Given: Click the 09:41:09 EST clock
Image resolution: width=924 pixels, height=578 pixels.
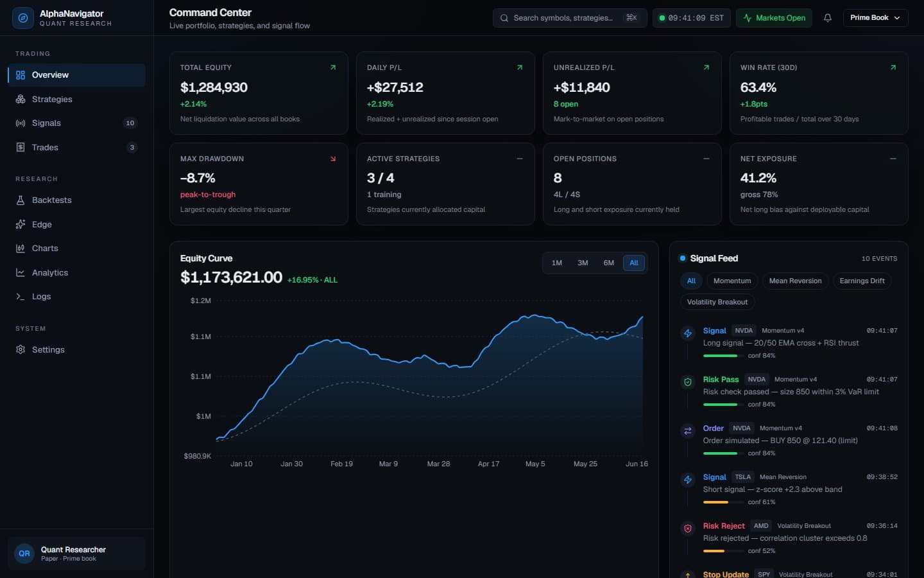Looking at the screenshot, I should tap(692, 18).
